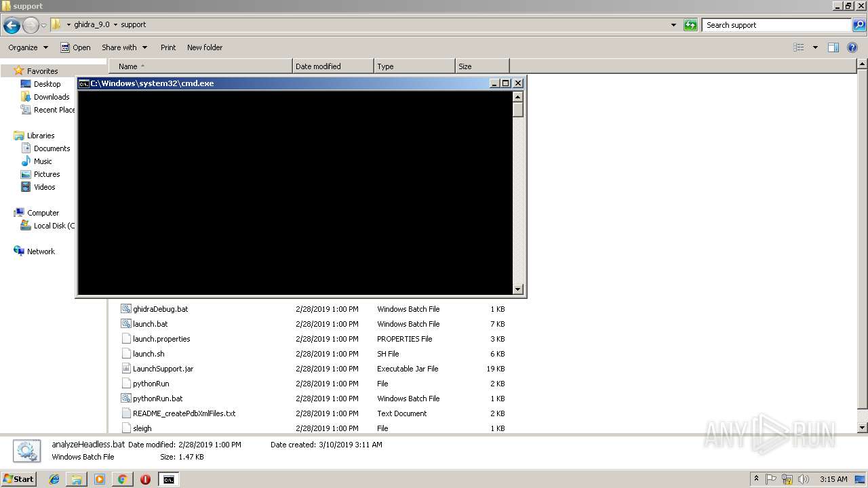
Task: Open the volume speaker tray icon
Action: [x=803, y=479]
